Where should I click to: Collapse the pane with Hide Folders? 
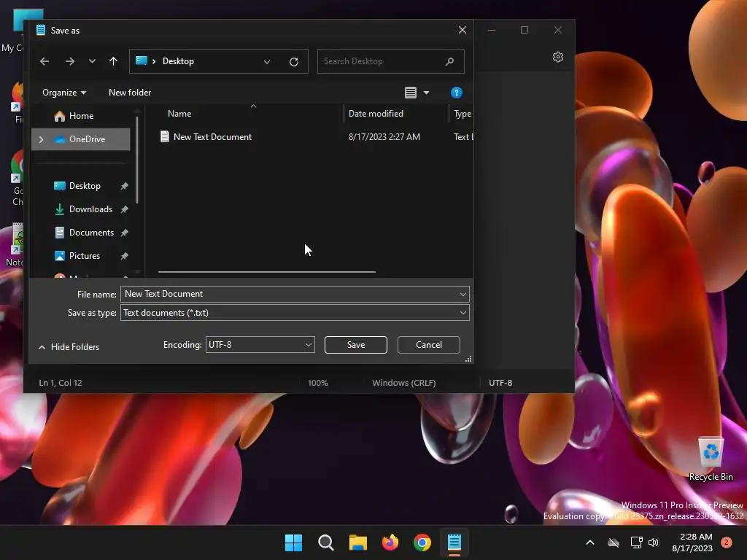(x=69, y=347)
